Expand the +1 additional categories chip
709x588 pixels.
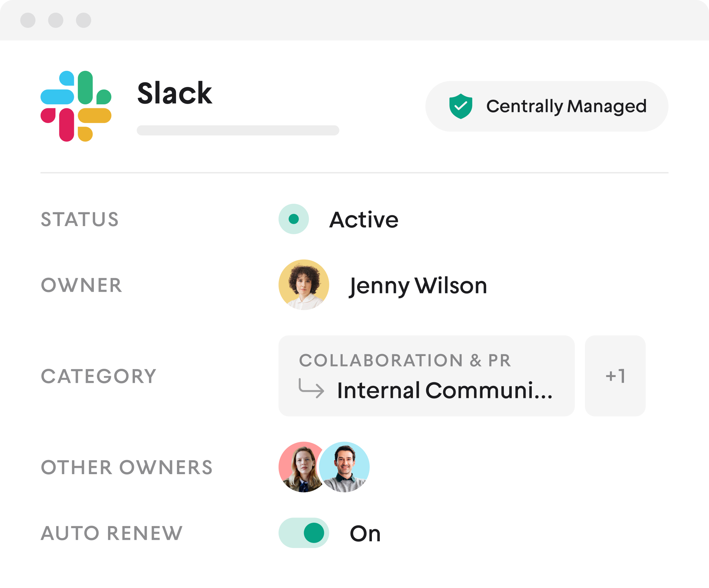615,376
